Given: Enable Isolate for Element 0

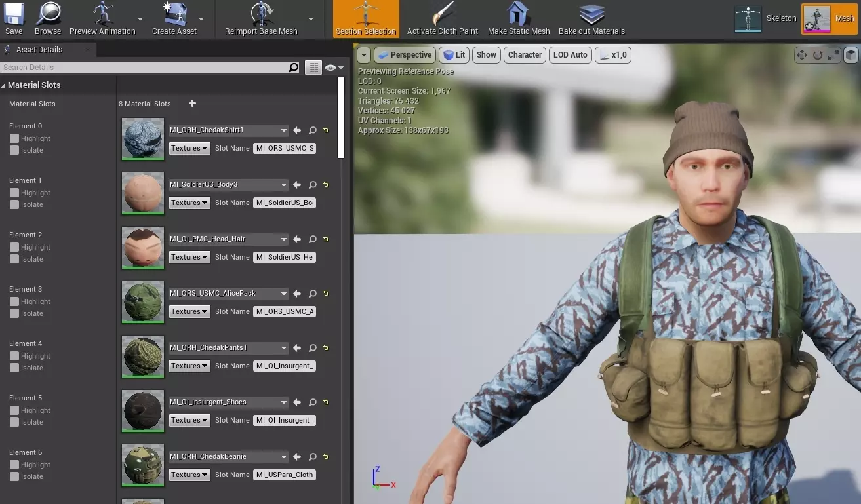Looking at the screenshot, I should point(14,150).
